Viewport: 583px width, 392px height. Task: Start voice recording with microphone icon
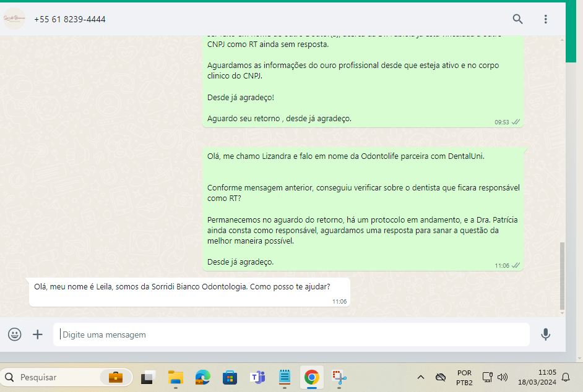[x=545, y=334]
